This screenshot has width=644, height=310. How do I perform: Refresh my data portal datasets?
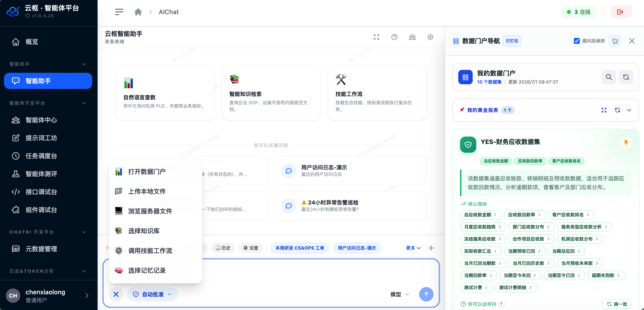626,77
